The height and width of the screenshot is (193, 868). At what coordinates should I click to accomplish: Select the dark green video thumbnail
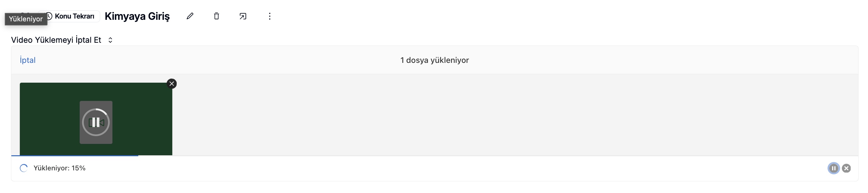[96, 119]
